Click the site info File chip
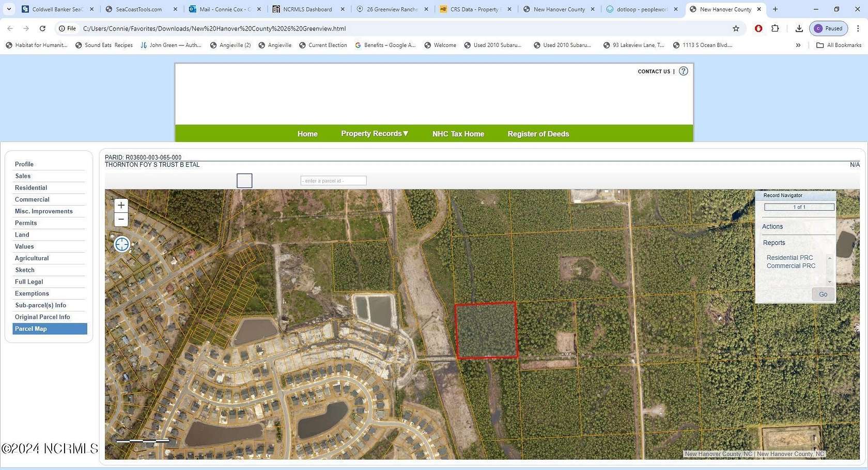 click(x=67, y=28)
